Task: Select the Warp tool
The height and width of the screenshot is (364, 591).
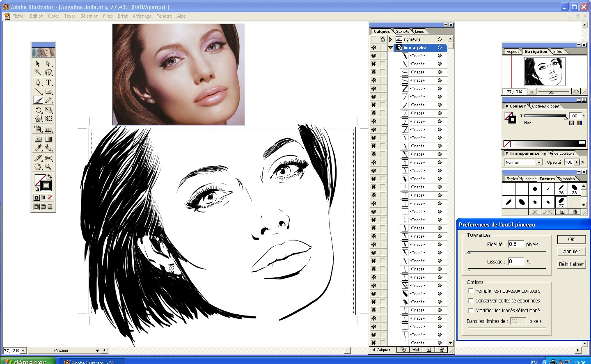Action: tap(38, 119)
